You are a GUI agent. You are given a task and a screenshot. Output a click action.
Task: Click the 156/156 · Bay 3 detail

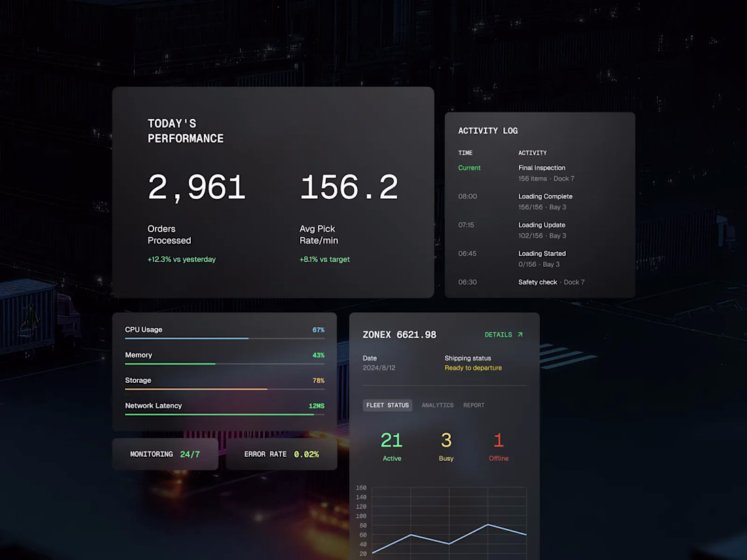pyautogui.click(x=542, y=207)
